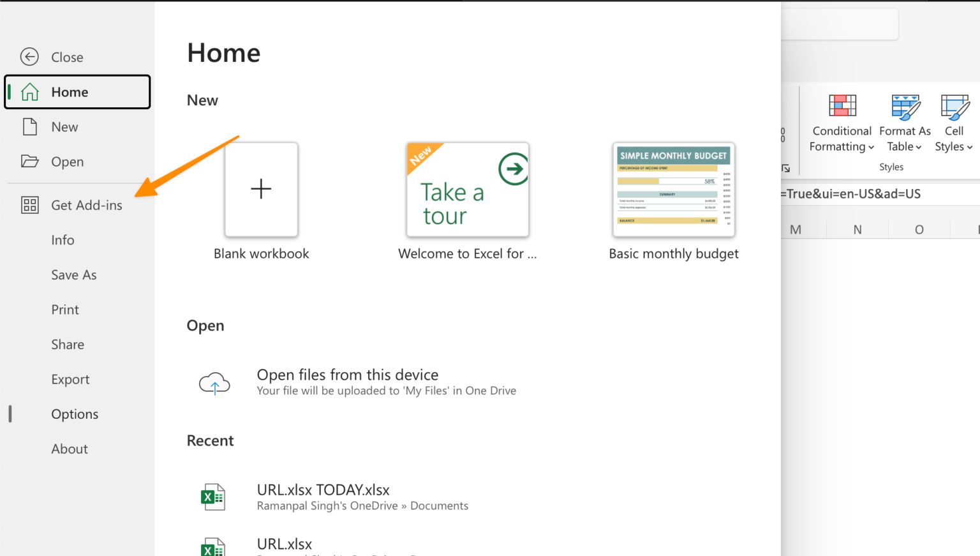Image resolution: width=980 pixels, height=556 pixels.
Task: Click the back arrow to exit backstage view
Action: [29, 57]
